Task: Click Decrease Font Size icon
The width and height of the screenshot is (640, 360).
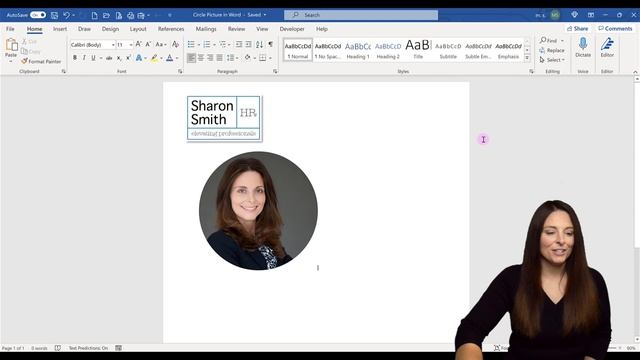Action: coord(148,44)
